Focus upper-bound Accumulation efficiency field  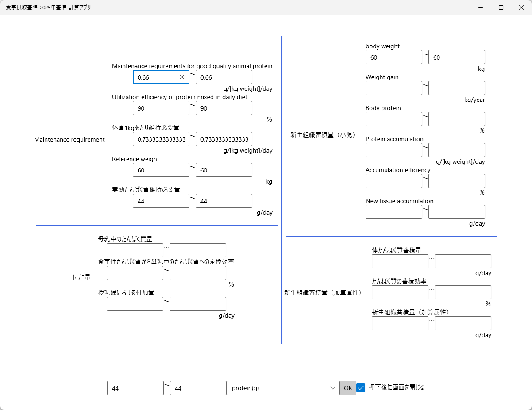pyautogui.click(x=457, y=181)
